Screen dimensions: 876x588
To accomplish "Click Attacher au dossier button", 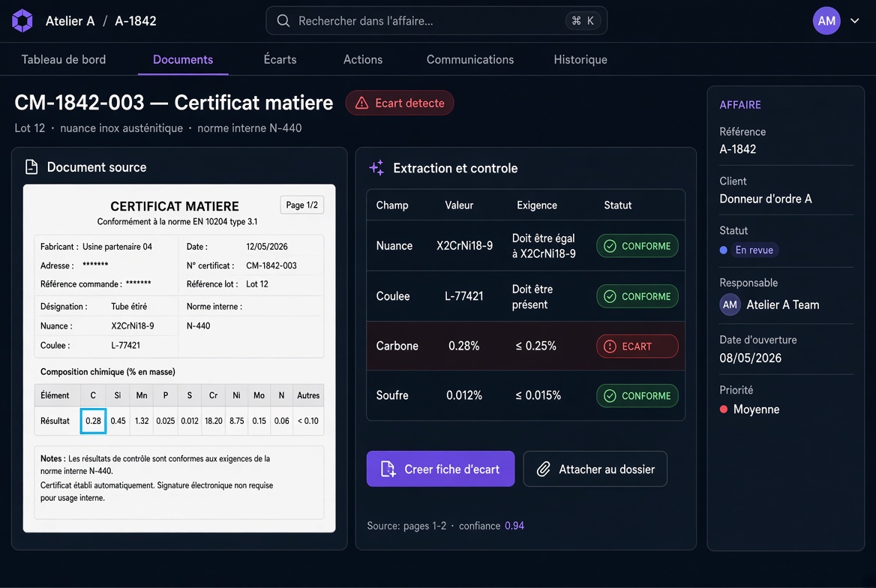I will (595, 469).
